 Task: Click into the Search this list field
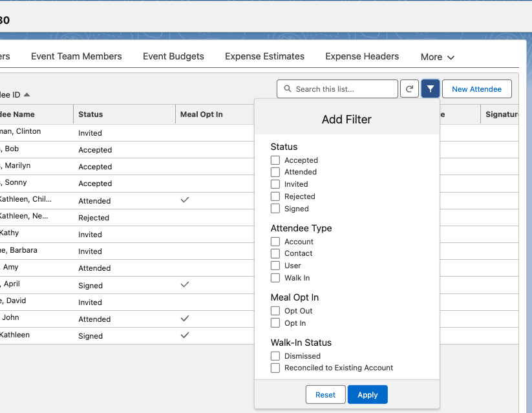(x=343, y=89)
